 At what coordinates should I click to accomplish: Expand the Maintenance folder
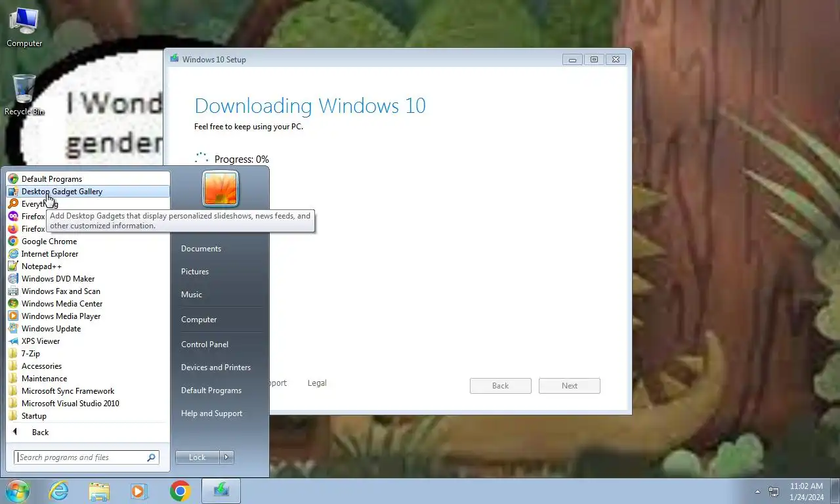pyautogui.click(x=88, y=378)
